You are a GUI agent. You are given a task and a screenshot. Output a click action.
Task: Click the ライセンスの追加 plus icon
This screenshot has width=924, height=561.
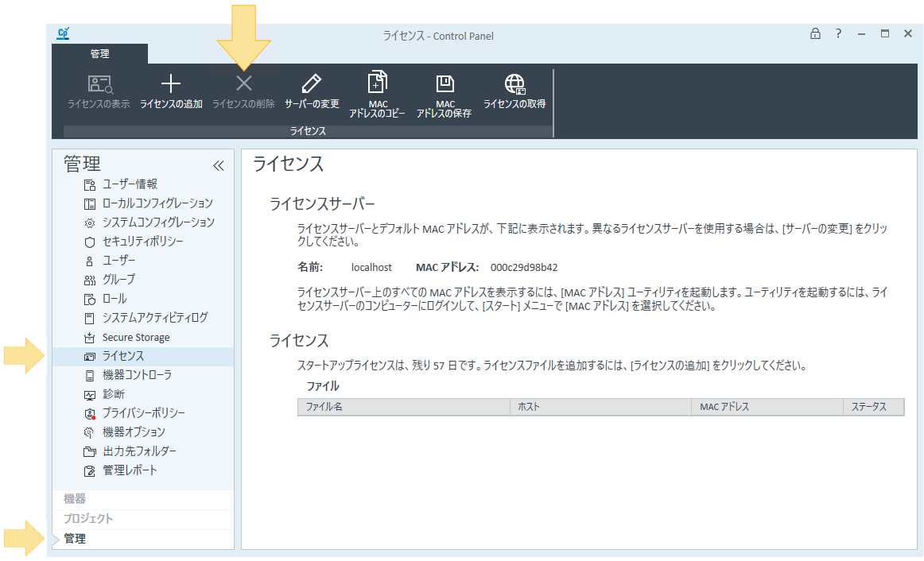click(x=171, y=84)
